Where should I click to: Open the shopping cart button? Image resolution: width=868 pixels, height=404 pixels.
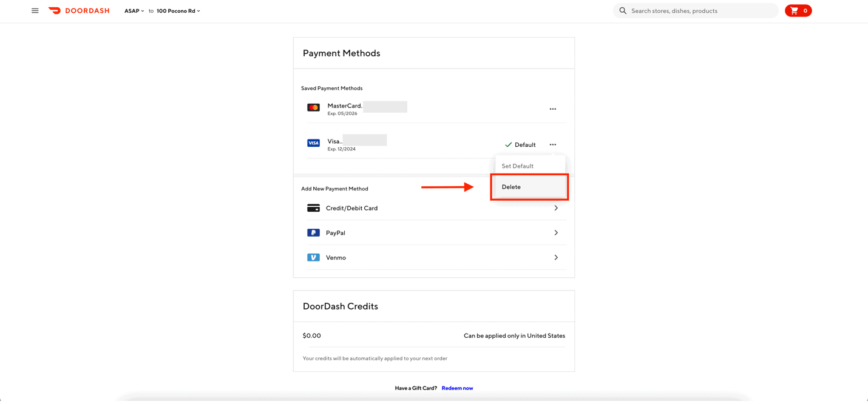click(x=798, y=11)
